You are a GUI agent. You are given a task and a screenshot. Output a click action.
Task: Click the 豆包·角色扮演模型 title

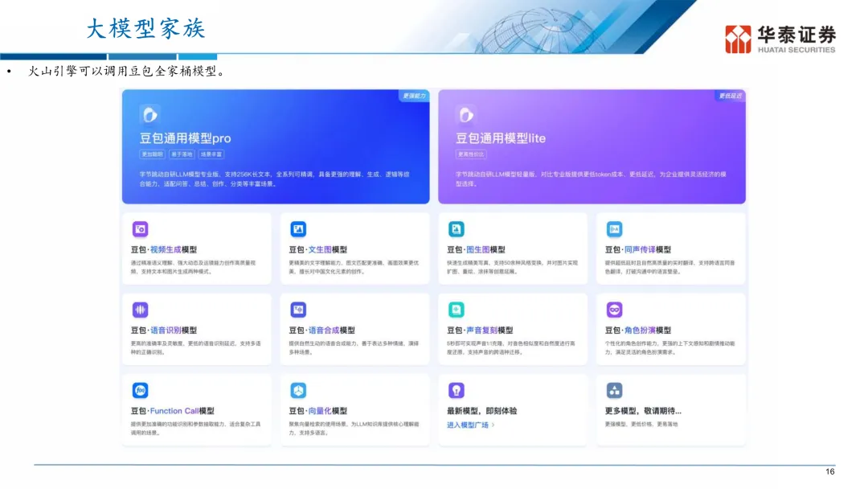coord(637,331)
